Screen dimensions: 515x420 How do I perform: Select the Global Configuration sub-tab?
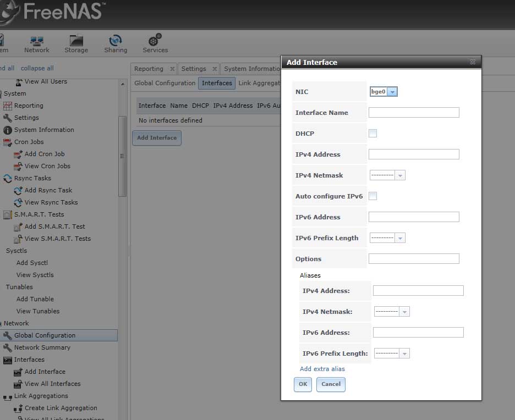tap(165, 83)
